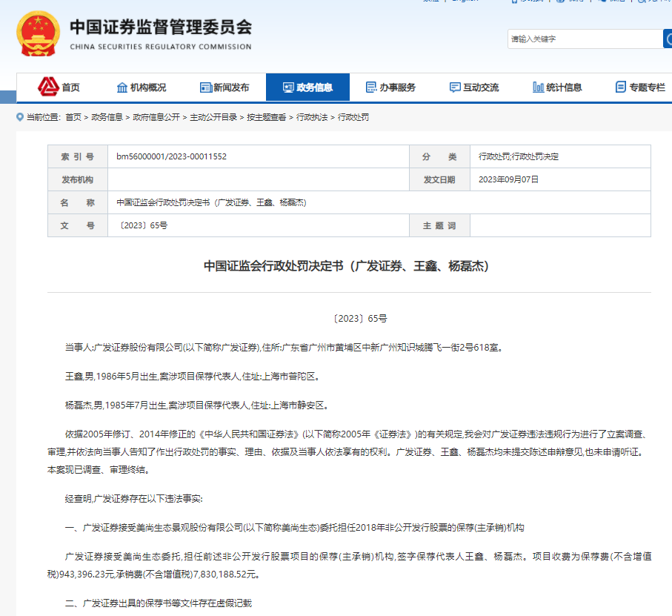Click the line 经查明,广发证券存在以下违法事实
672x616 pixels.
click(x=133, y=499)
